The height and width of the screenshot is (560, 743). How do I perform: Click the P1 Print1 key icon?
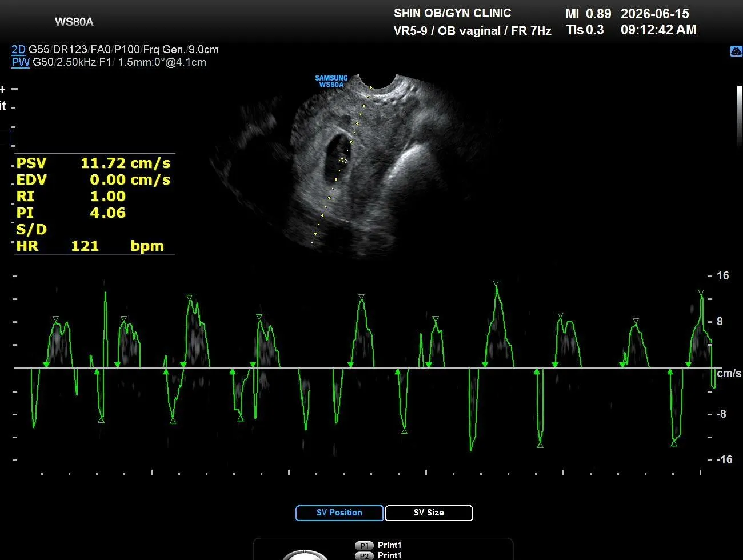pos(364,546)
